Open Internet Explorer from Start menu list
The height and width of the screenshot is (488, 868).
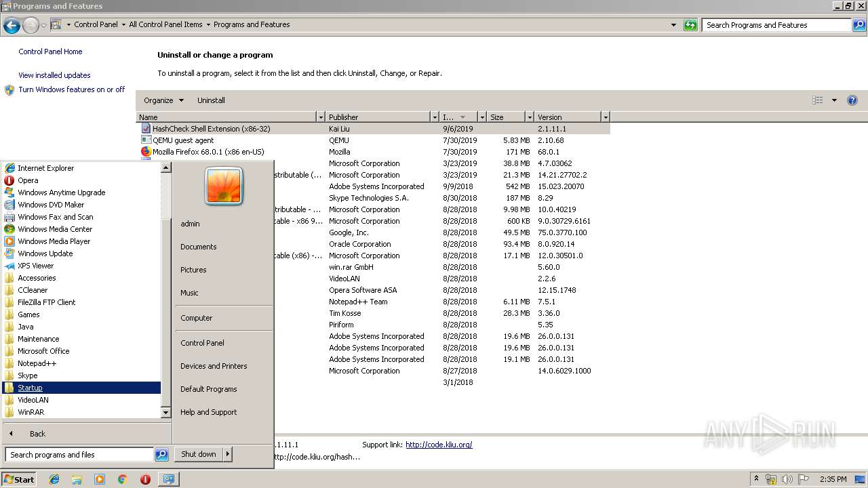tap(45, 168)
